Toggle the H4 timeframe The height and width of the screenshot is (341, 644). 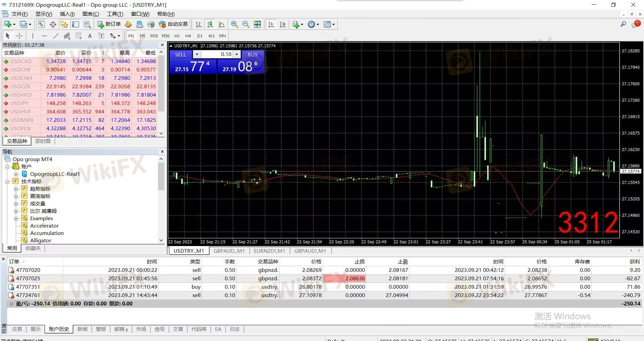coord(188,36)
